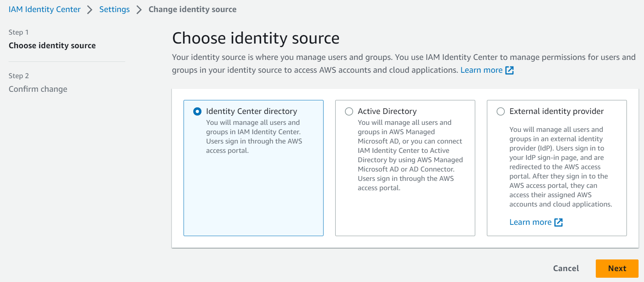Select the External identity provider radio button
The width and height of the screenshot is (644, 282).
[501, 112]
